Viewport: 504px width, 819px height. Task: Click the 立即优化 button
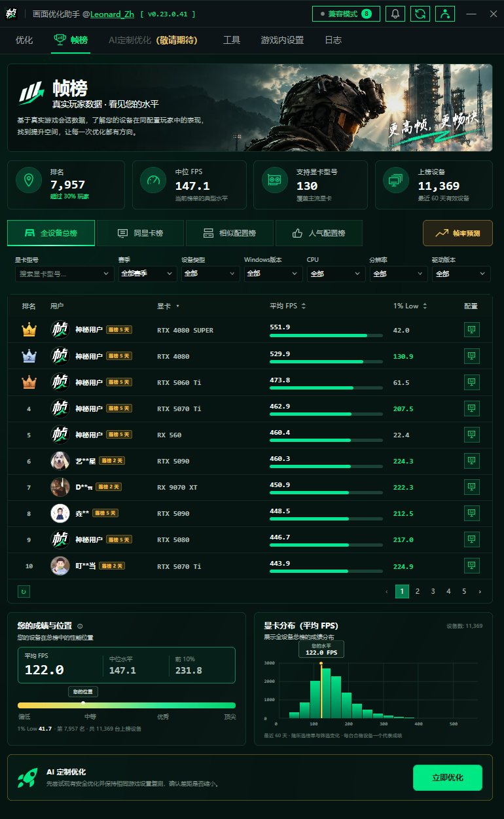point(448,778)
